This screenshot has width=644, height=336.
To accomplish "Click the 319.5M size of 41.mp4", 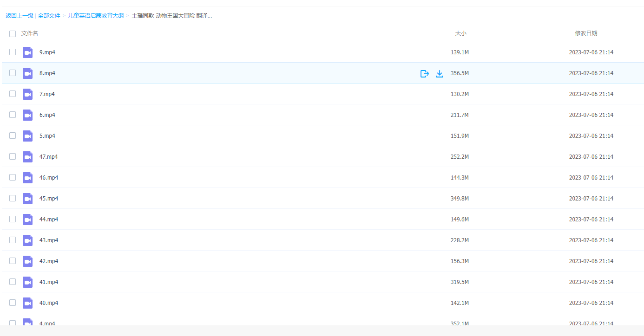I will point(460,282).
